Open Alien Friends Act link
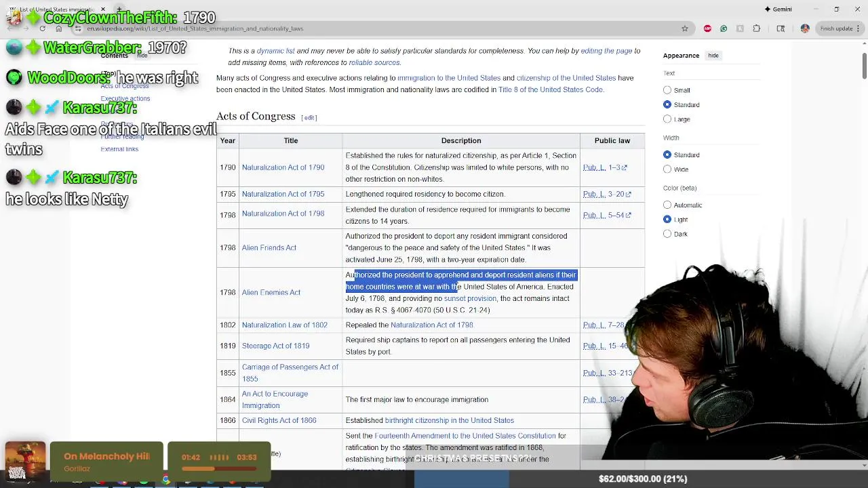The image size is (868, 488). (269, 247)
